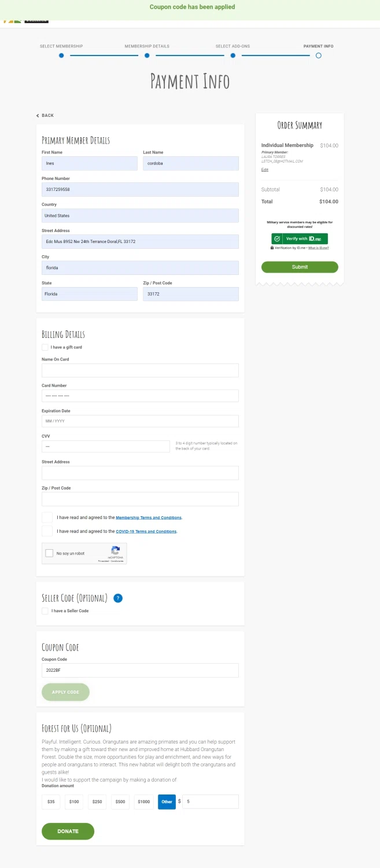Click the Phone Number field
This screenshot has width=380, height=868.
point(140,189)
